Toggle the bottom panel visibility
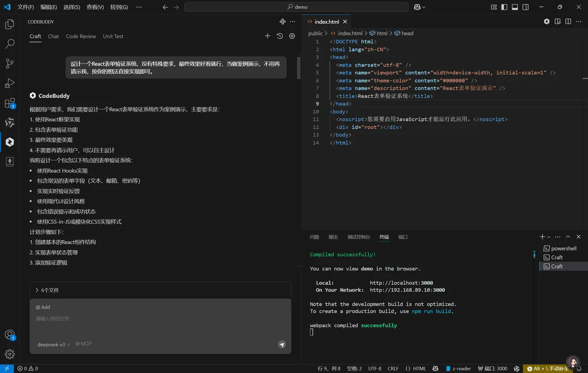The height and width of the screenshot is (373, 588). (515, 7)
